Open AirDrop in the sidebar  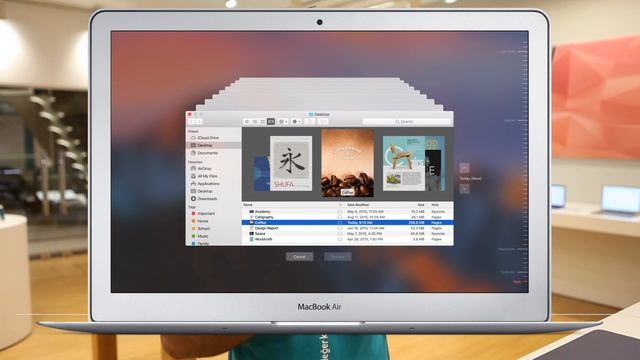point(213,169)
